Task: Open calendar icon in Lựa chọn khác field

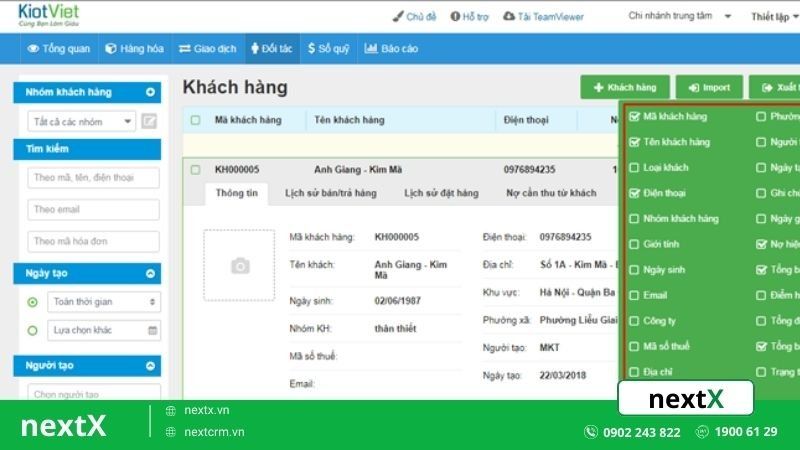Action: [152, 330]
